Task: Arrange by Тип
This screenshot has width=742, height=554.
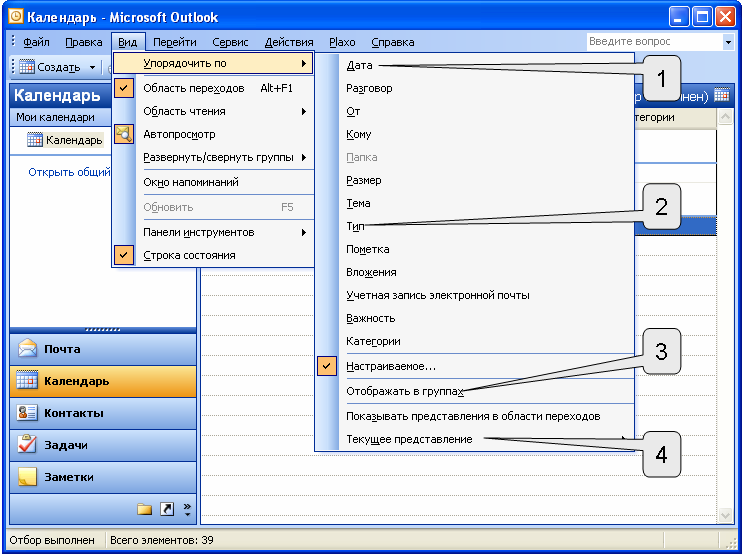Action: 355,226
